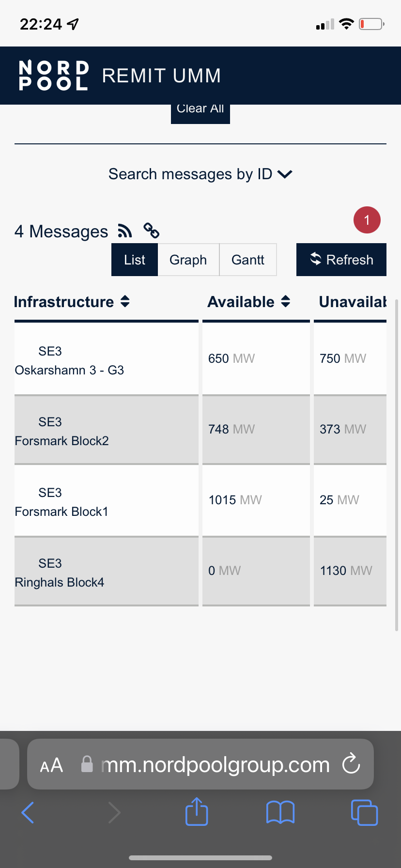Open Safari share sheet icon
Screen dimensions: 401x868
coord(197,811)
